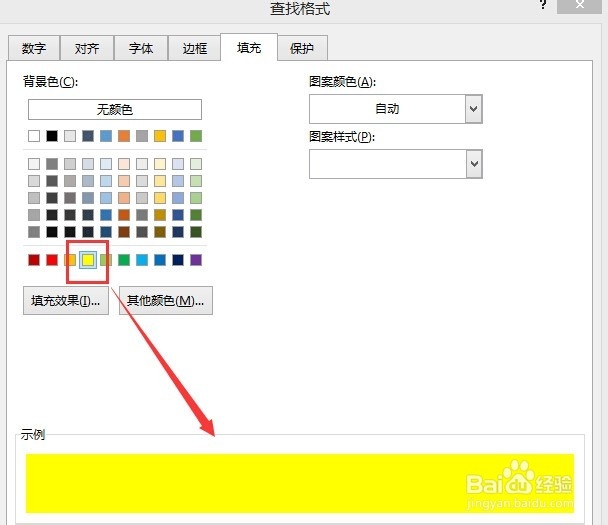Expand the 图案样式 dropdown arrow
The image size is (608, 525).
(473, 164)
